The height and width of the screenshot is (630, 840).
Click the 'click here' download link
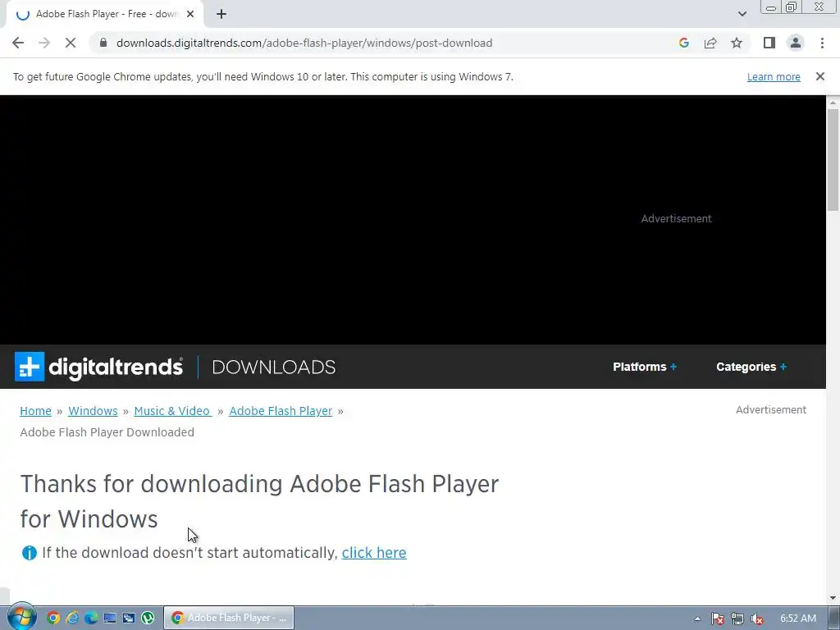click(374, 552)
